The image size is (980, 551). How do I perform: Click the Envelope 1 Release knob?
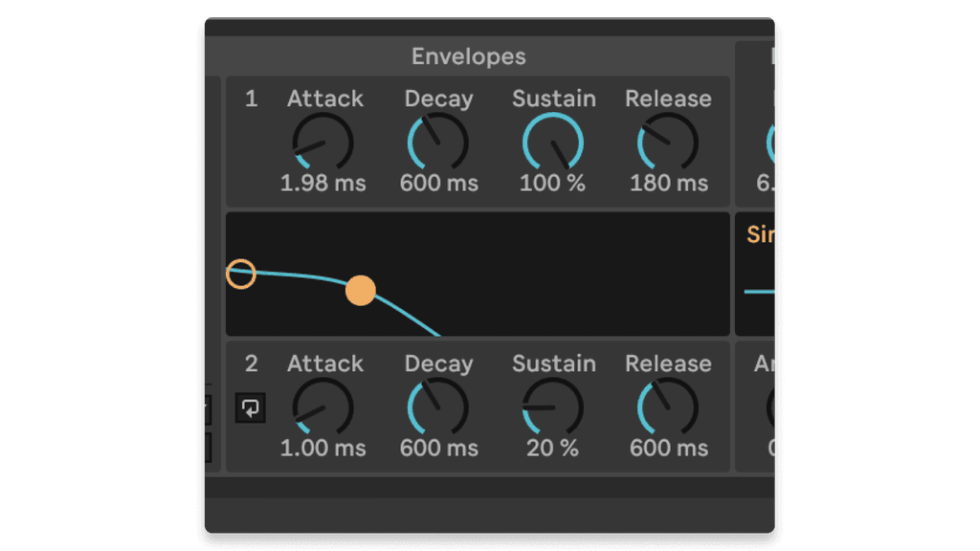667,142
